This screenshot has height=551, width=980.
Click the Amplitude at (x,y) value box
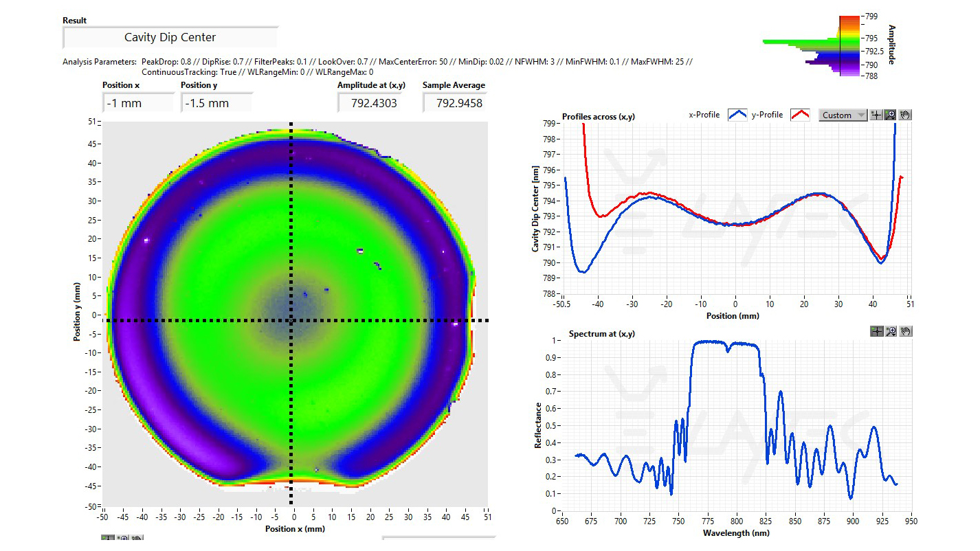click(374, 103)
